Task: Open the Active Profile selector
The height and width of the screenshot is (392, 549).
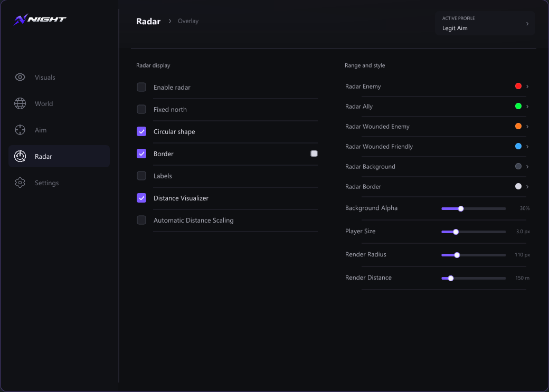Action: (x=485, y=23)
